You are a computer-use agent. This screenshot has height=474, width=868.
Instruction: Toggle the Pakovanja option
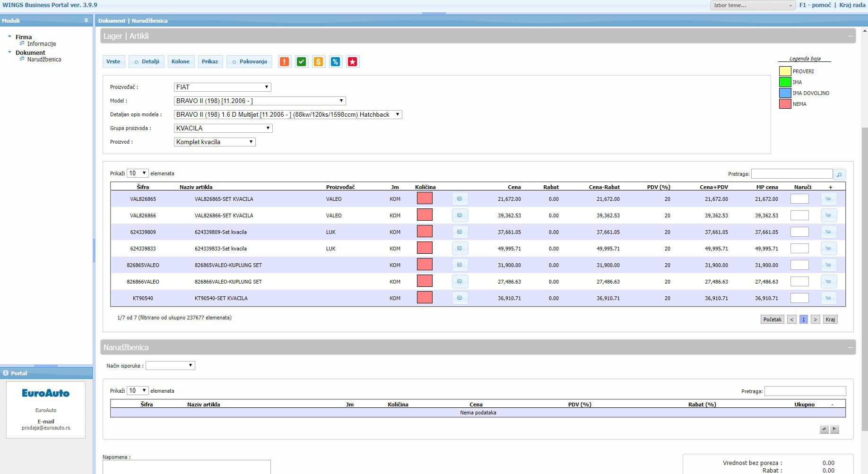(x=250, y=62)
